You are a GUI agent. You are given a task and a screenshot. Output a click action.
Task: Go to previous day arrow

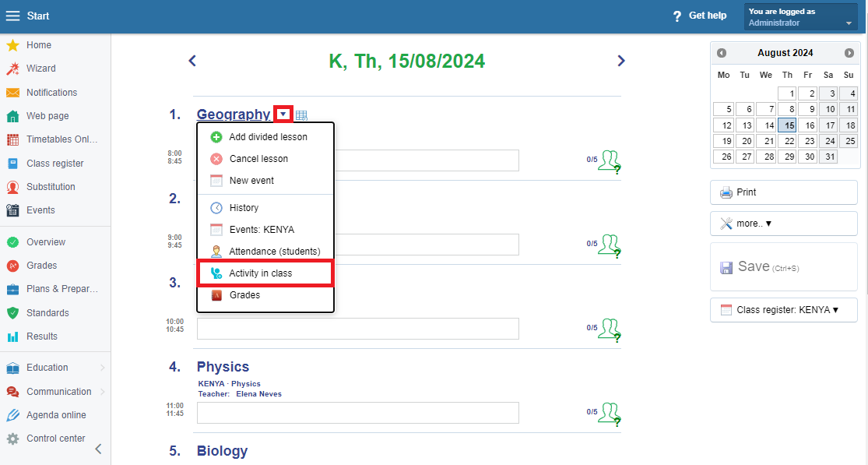click(x=192, y=61)
